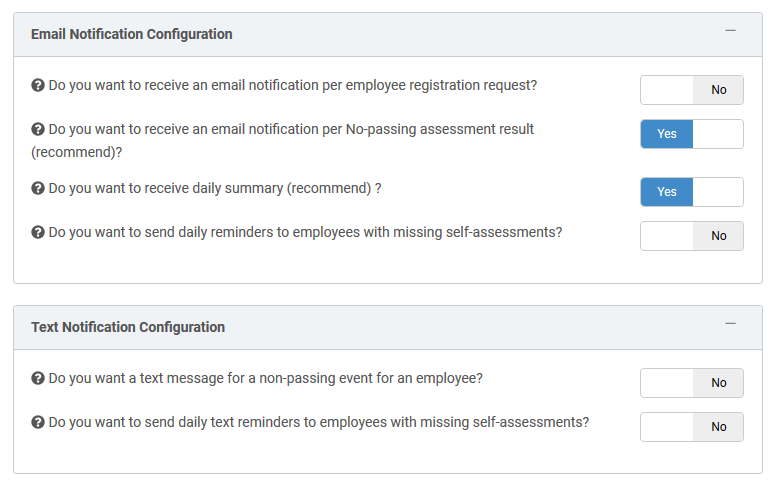Click help icon beside daily summary question
Image resolution: width=779 pixels, height=485 pixels.
(x=38, y=188)
